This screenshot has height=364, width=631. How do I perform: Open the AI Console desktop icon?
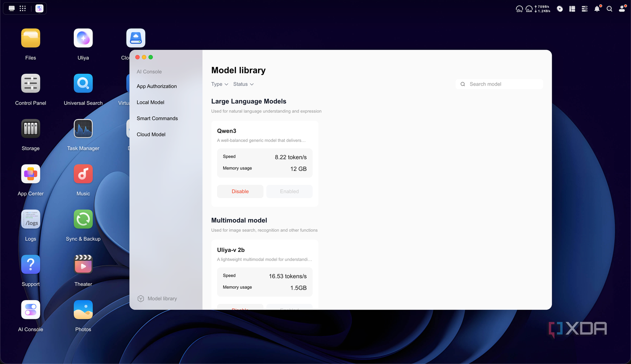tap(31, 310)
